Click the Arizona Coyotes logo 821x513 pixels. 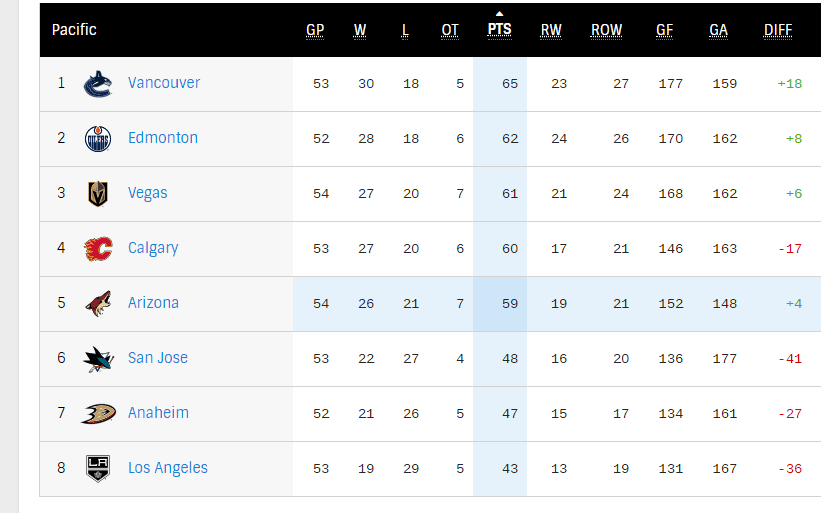98,304
